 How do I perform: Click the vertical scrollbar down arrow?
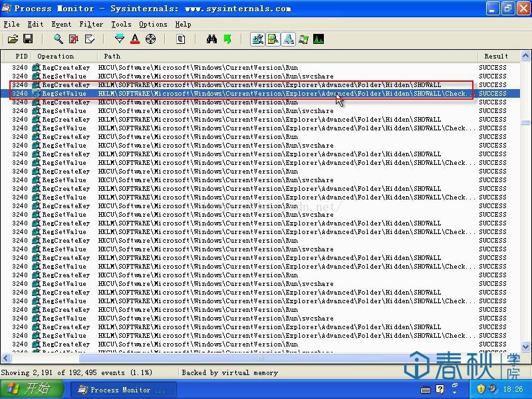tap(525, 346)
